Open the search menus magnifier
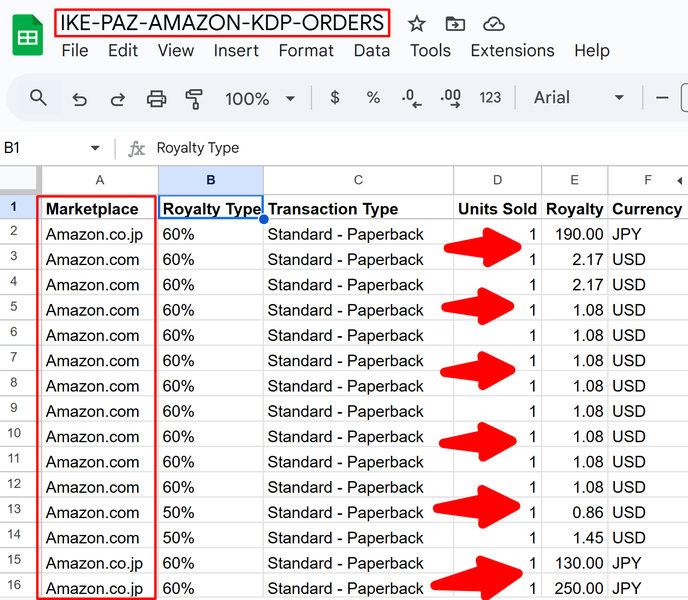The image size is (688, 600). tap(38, 98)
